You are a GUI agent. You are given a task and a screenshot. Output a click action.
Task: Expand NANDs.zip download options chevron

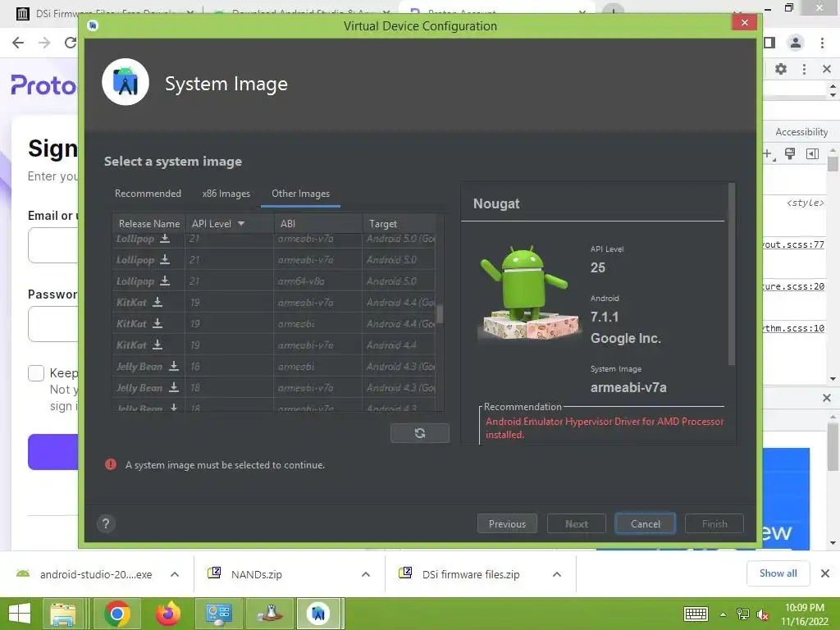click(x=366, y=574)
